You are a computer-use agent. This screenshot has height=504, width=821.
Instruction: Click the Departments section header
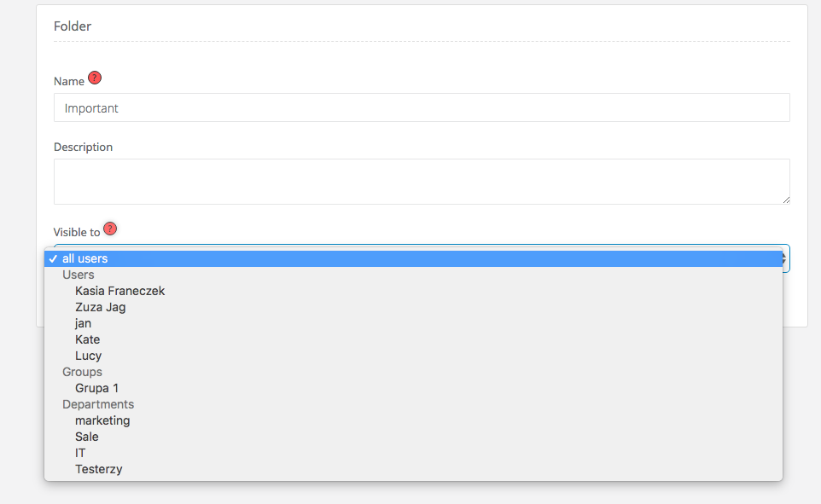click(x=98, y=404)
